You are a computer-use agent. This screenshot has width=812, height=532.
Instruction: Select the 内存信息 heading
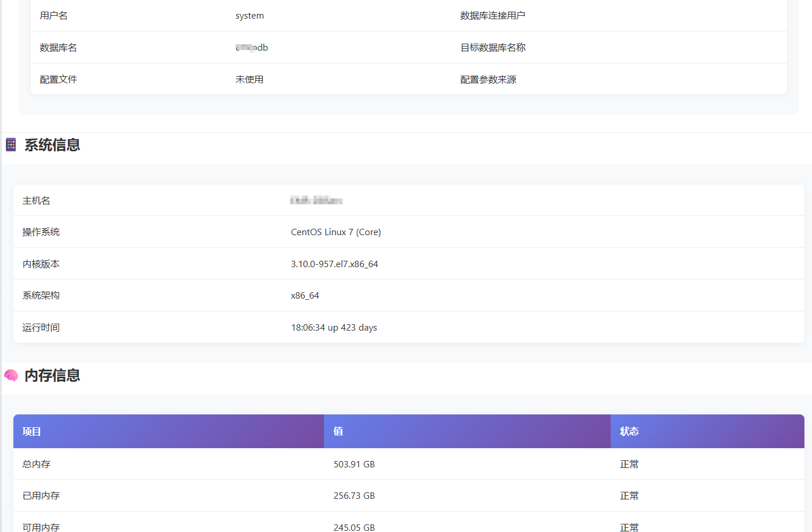(52, 375)
